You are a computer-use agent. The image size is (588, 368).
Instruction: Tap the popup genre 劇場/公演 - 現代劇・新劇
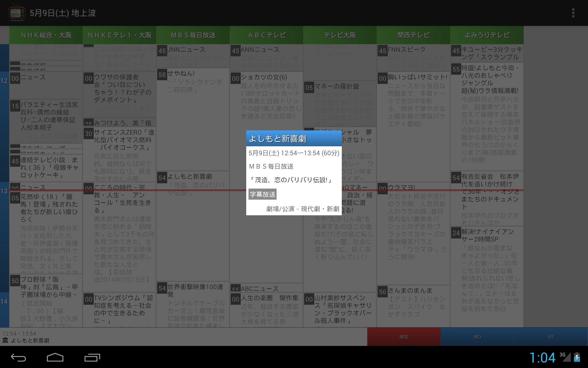[x=303, y=209]
